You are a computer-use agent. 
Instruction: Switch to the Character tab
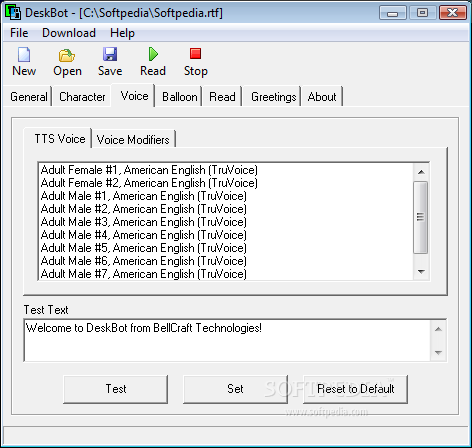point(82,97)
